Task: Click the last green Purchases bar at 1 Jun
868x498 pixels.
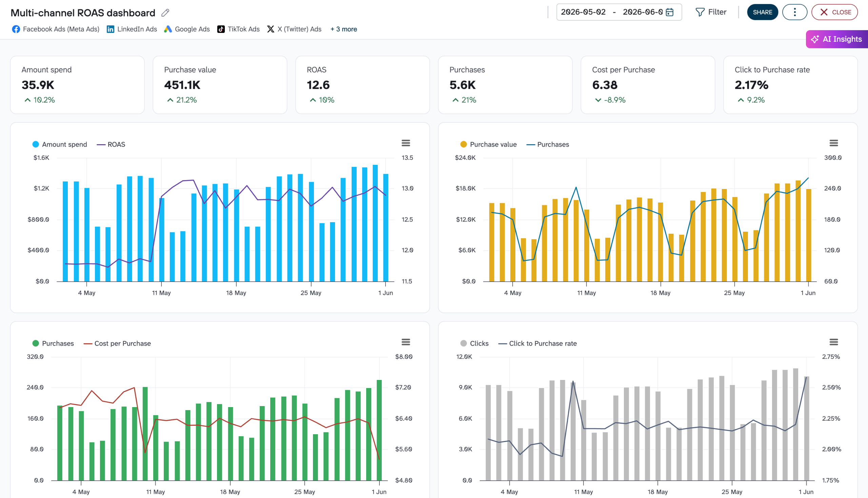Action: click(x=379, y=430)
